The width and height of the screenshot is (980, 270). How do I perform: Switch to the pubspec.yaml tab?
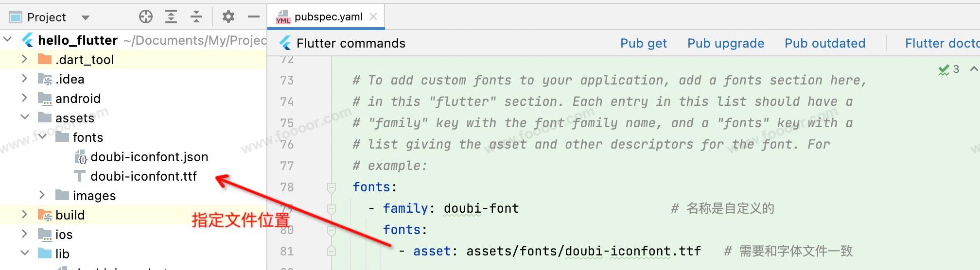[328, 17]
